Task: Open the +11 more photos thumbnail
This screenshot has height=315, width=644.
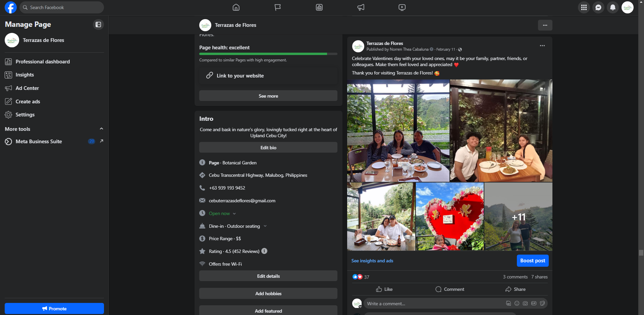Action: [519, 217]
